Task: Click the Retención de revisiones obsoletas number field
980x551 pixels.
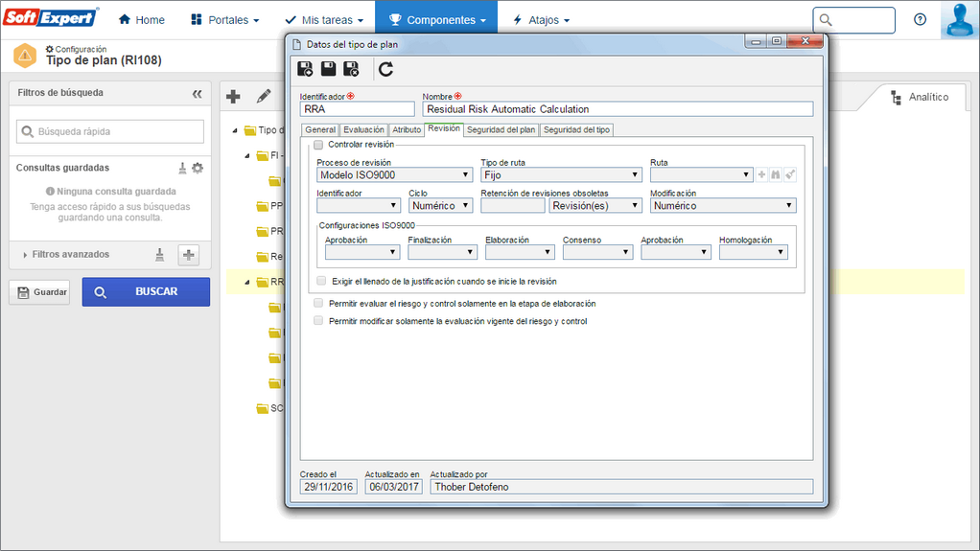Action: tap(513, 205)
